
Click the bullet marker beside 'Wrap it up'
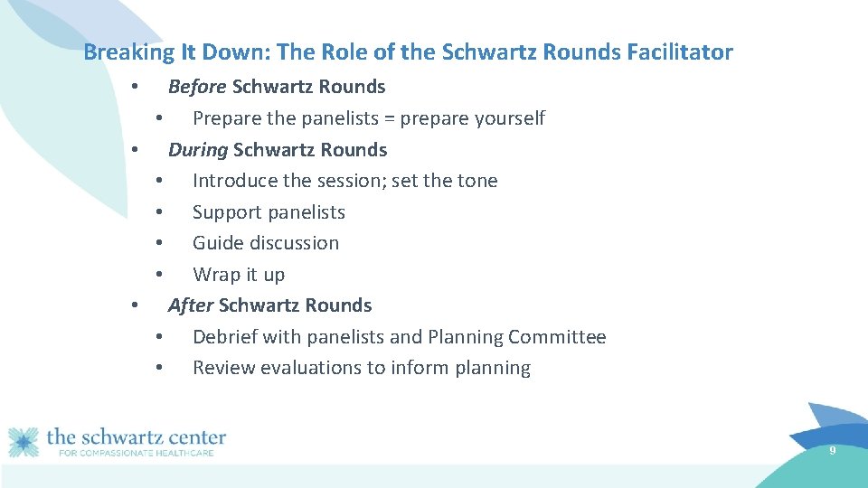(159, 275)
